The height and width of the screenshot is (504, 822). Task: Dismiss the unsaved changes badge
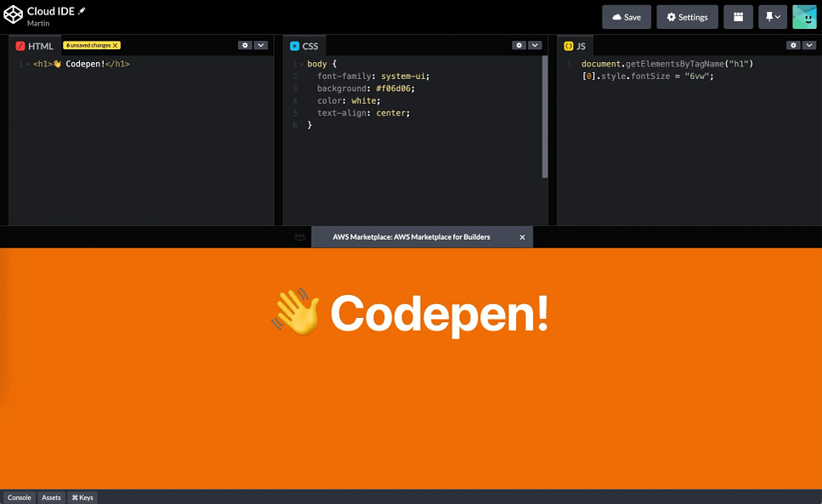(116, 45)
